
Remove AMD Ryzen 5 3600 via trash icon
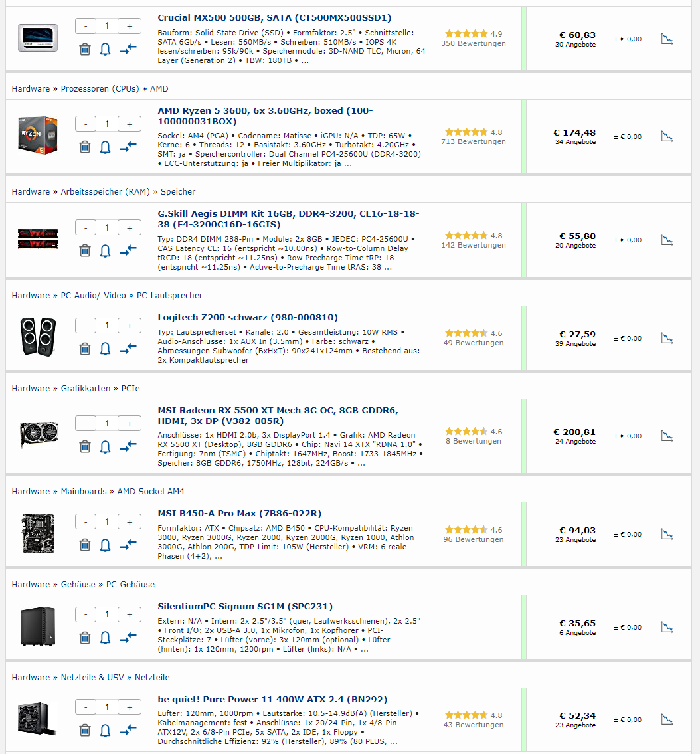click(x=85, y=147)
